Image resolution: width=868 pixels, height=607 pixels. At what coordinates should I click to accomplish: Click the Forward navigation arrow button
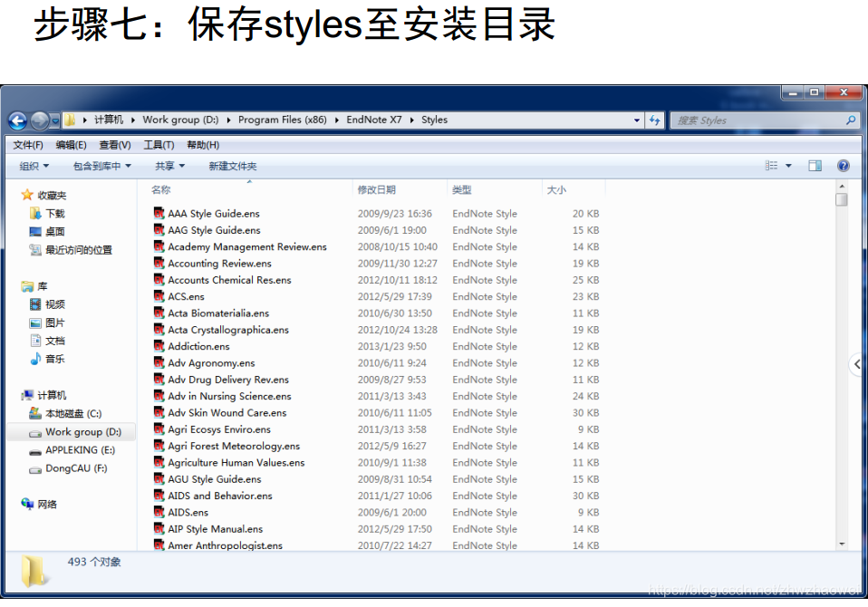[40, 120]
